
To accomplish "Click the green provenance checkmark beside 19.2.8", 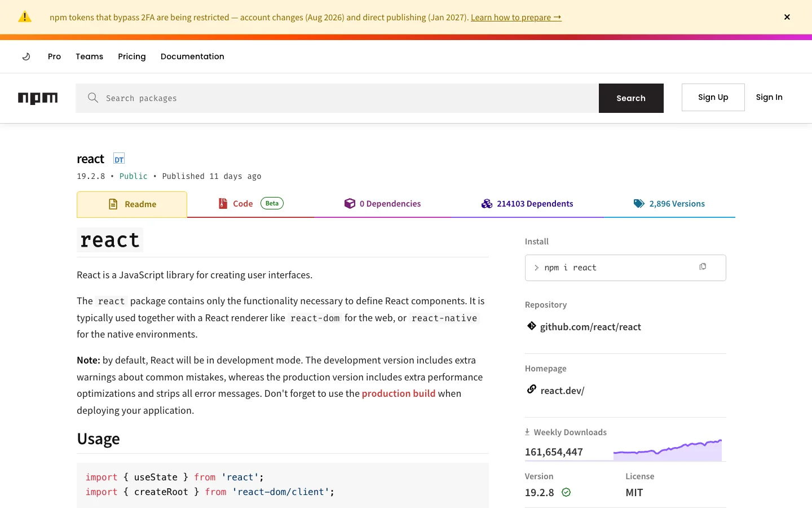I will click(x=566, y=492).
